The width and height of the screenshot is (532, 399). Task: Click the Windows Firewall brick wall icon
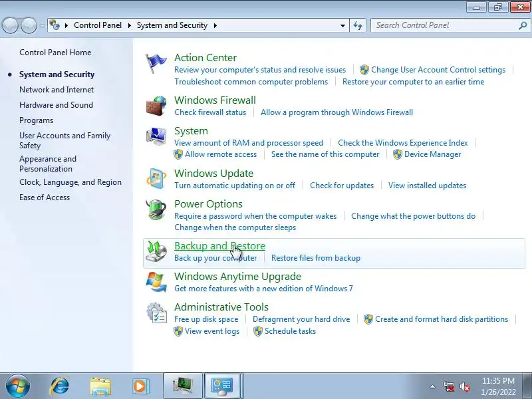(x=156, y=106)
